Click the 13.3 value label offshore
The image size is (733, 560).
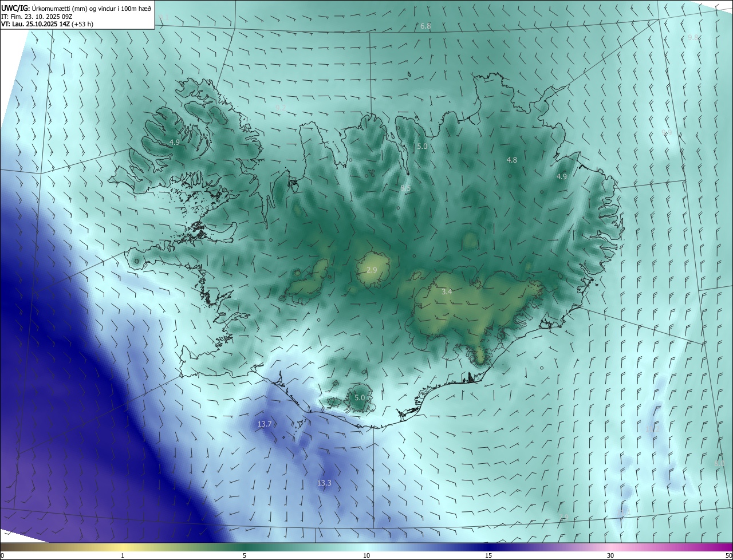(324, 483)
